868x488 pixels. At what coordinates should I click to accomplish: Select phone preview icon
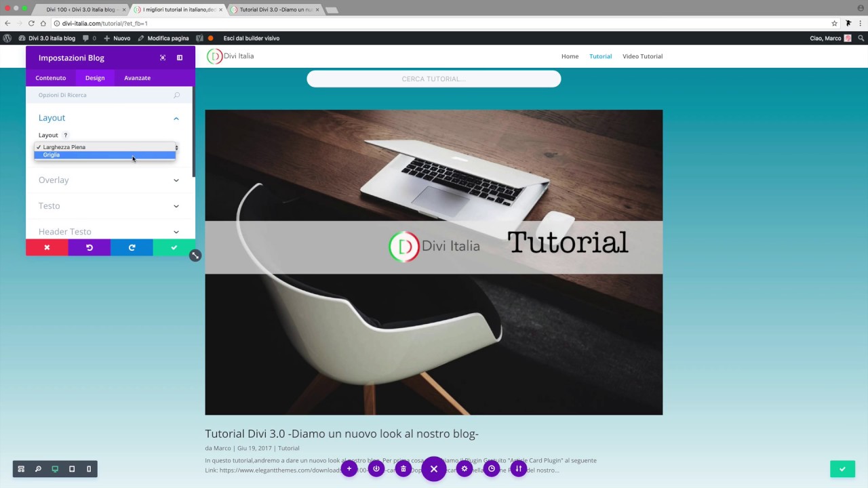(89, 469)
